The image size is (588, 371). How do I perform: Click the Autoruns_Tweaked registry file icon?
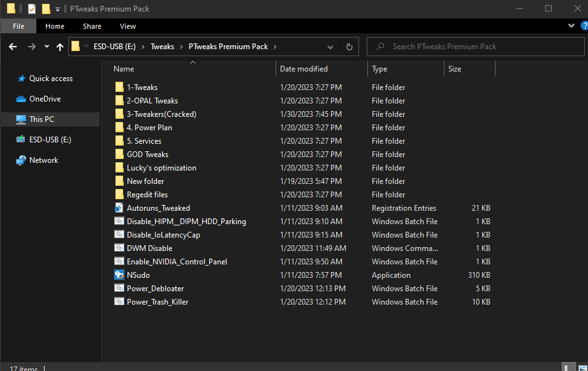119,208
